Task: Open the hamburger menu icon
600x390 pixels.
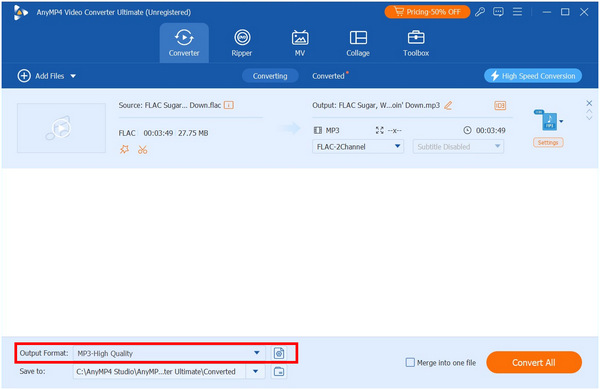Action: point(517,12)
